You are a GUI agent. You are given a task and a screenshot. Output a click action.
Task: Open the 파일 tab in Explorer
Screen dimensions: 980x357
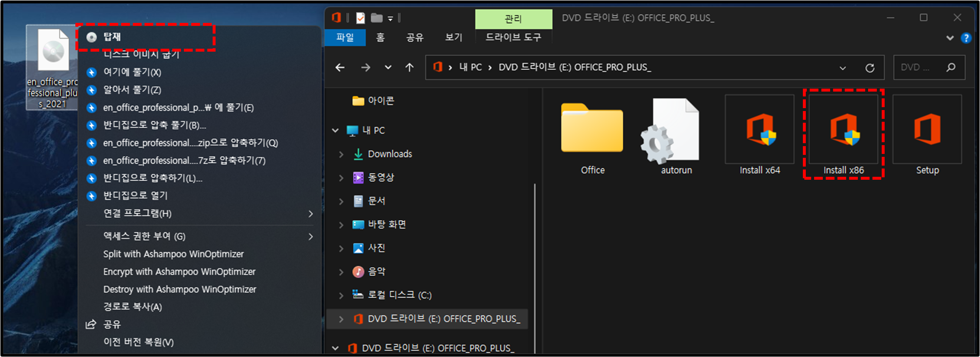click(345, 37)
